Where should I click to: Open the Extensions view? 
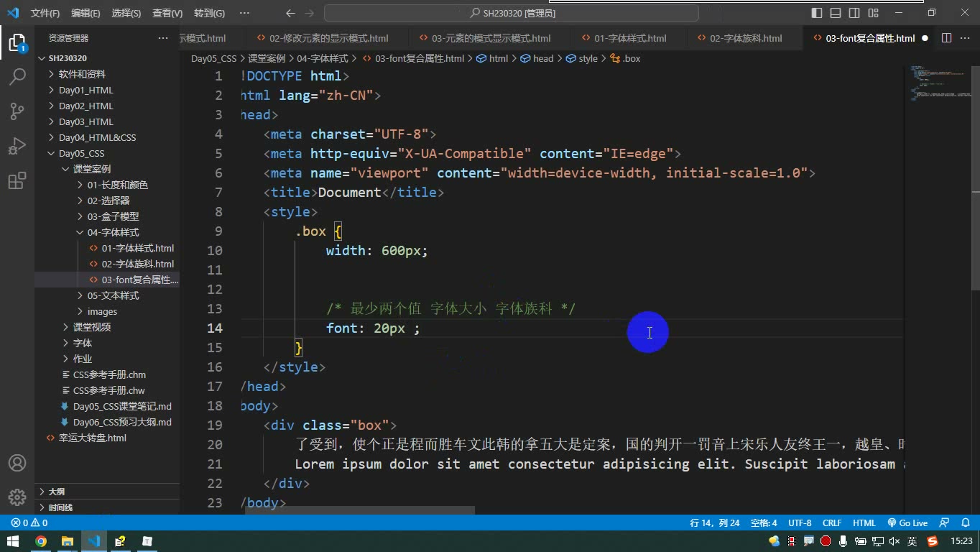coord(17,180)
